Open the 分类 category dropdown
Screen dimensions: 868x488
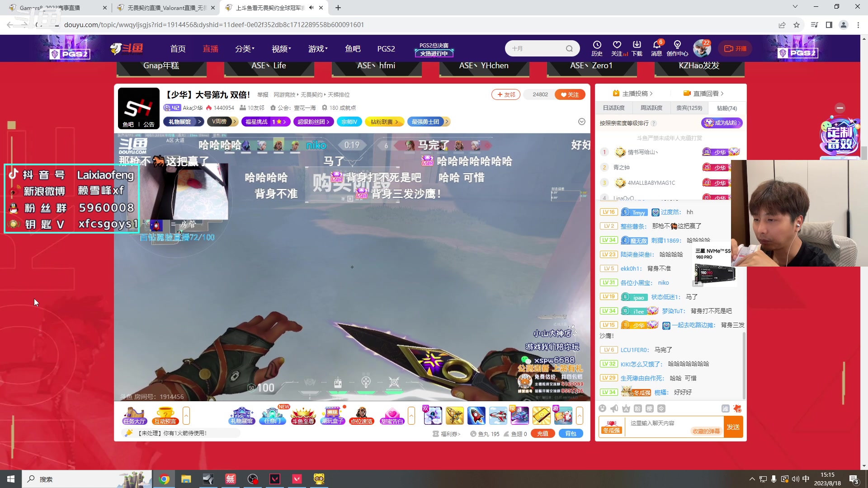(x=245, y=48)
